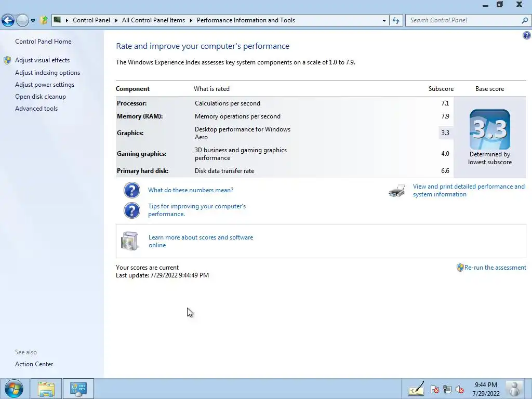Click the Control Panel taskbar button
This screenshot has width=532, height=399.
78,389
